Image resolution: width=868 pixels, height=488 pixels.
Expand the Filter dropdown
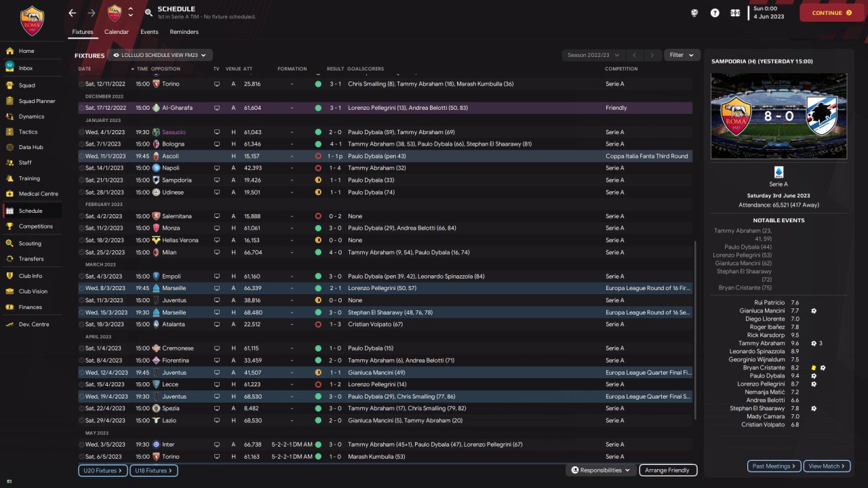coord(683,55)
